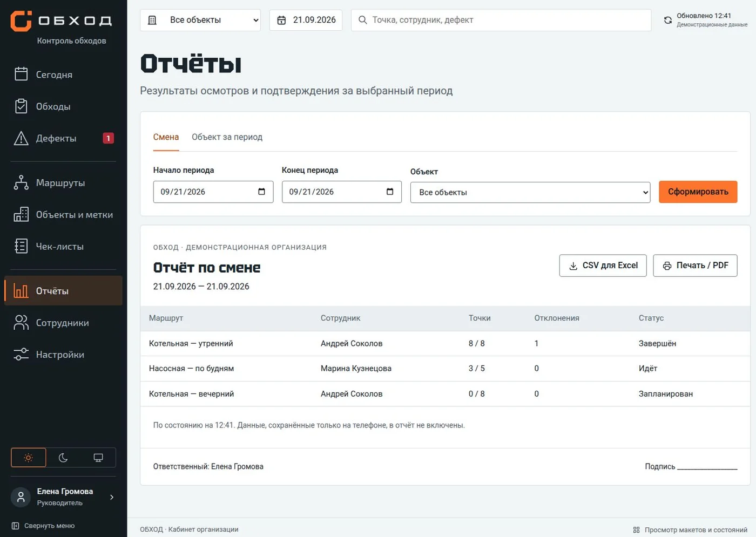Click the ОБХОД logo icon

click(21, 21)
